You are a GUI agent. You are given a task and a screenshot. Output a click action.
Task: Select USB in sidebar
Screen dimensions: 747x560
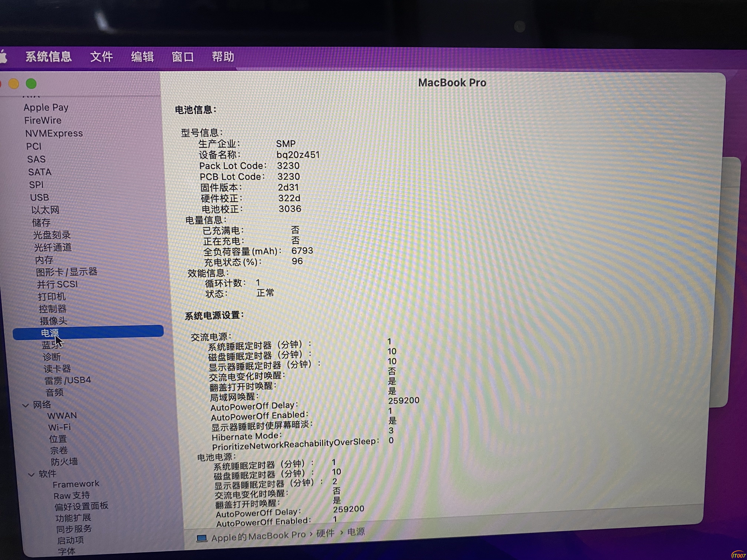point(39,197)
